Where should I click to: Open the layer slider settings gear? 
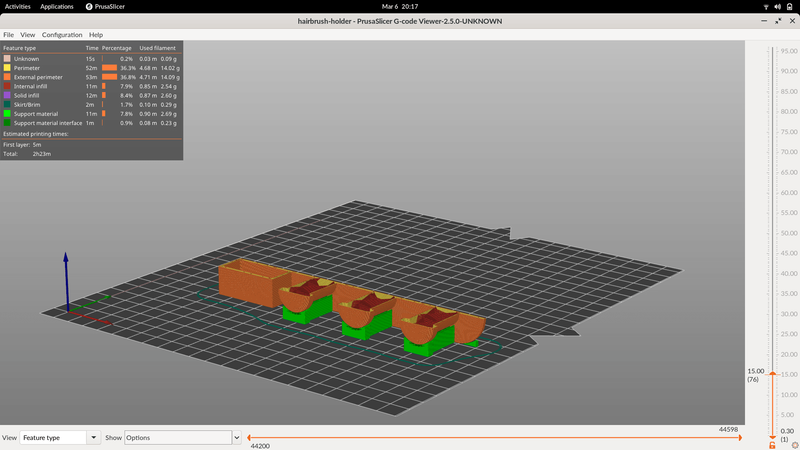(795, 445)
